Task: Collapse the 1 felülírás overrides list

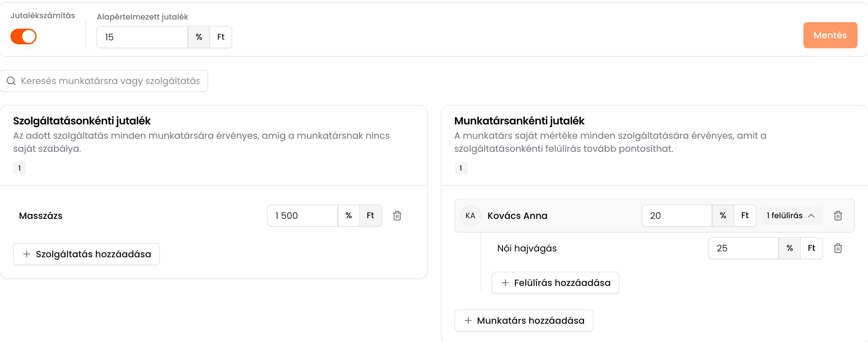Action: coord(791,215)
